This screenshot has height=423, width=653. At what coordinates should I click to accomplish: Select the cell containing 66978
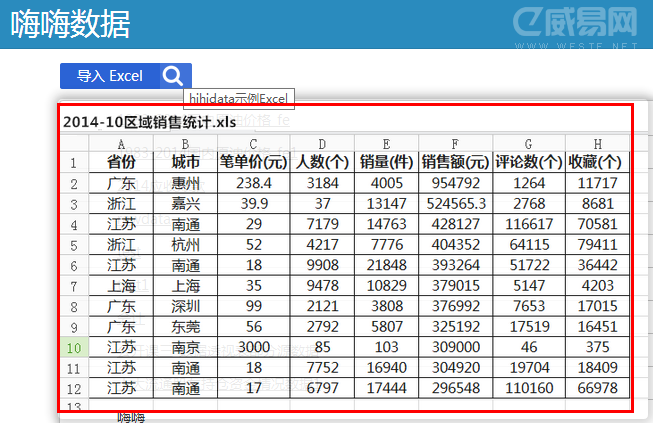tap(597, 388)
